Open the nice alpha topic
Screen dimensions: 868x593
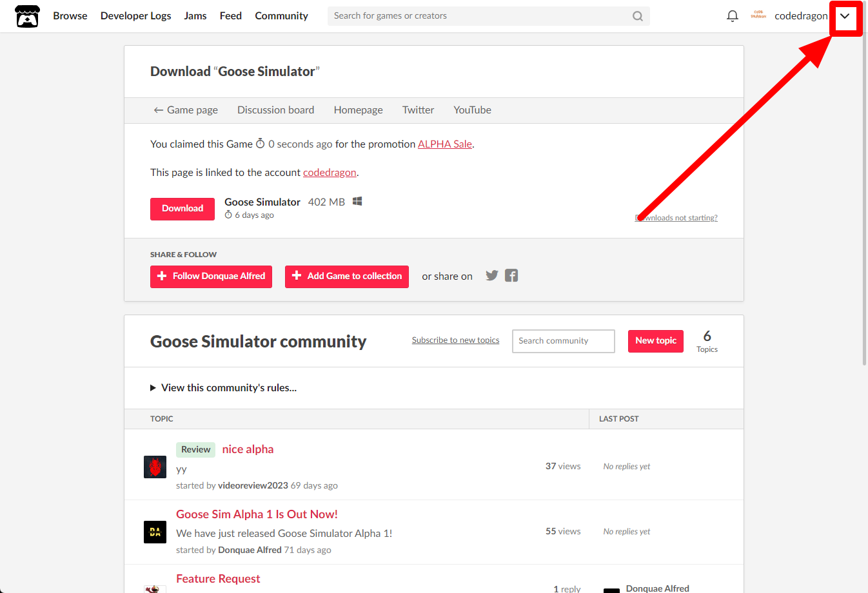point(248,449)
